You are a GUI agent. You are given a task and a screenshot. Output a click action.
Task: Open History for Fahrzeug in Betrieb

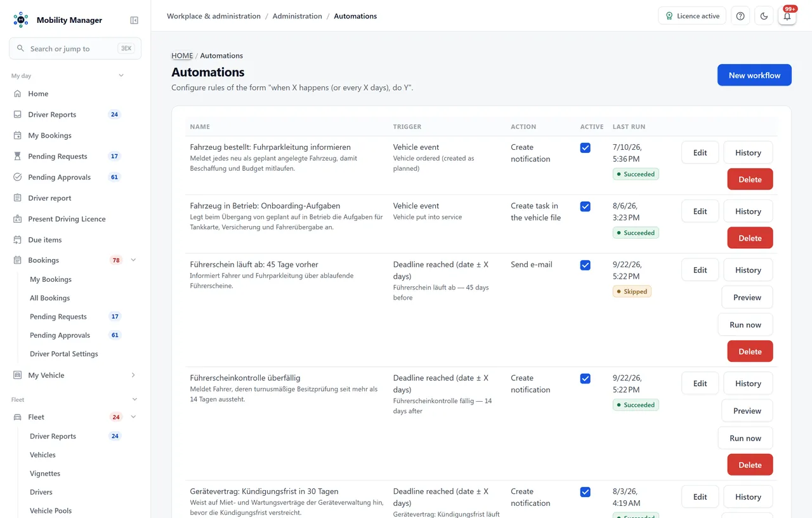tap(748, 211)
